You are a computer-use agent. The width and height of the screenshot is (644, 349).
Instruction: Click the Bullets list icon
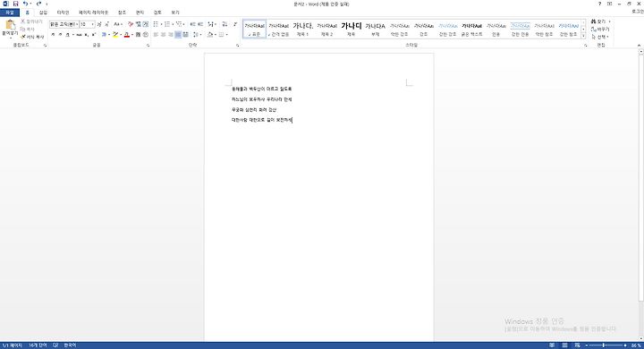point(156,24)
